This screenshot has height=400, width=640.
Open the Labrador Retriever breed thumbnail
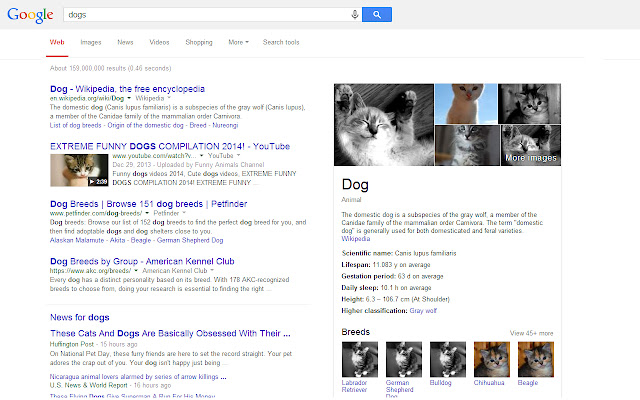(x=360, y=359)
